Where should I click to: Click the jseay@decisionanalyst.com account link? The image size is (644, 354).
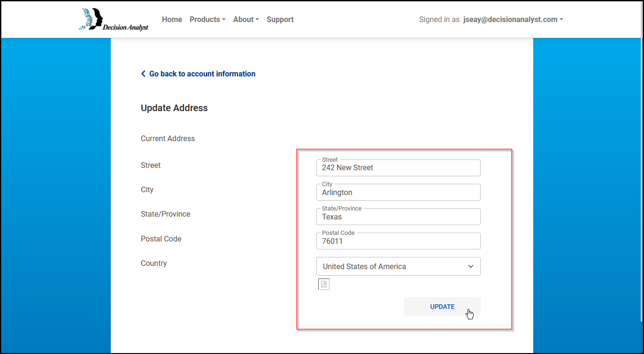509,19
